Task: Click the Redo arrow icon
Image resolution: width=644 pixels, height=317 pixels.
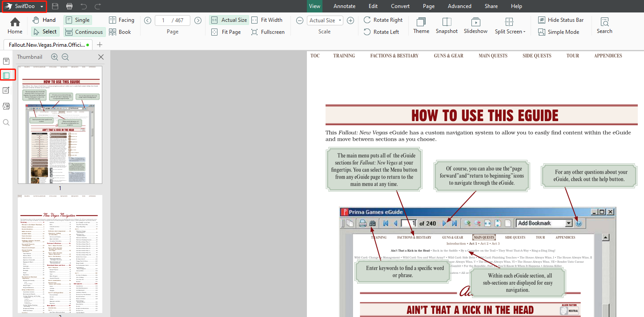Action: point(98,6)
